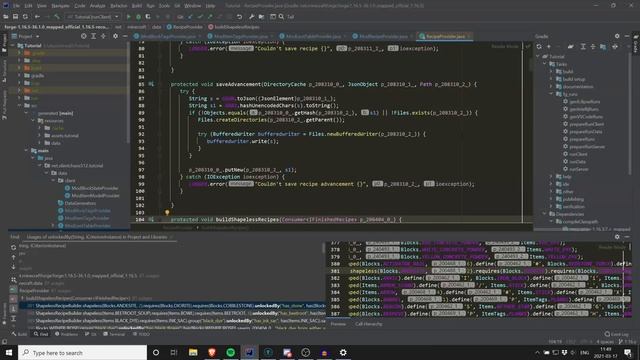Open Project panel gear options
Viewport: 640px width, 360px height.
pyautogui.click(x=115, y=36)
